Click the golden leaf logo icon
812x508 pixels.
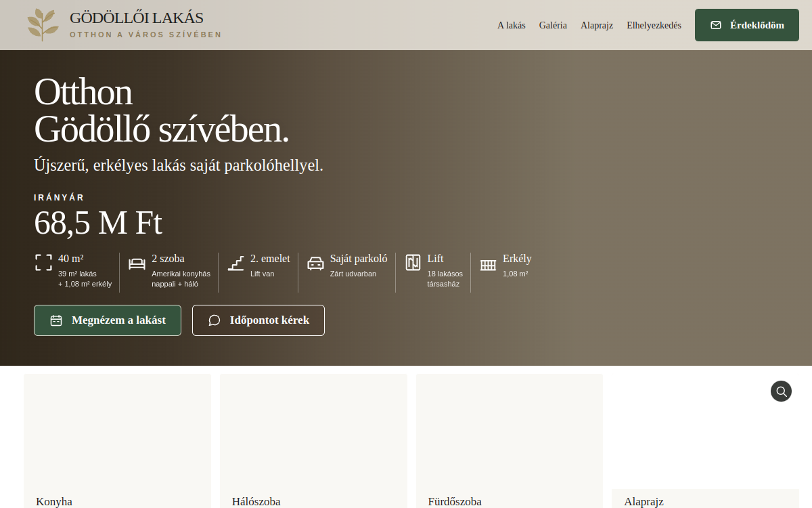43,25
